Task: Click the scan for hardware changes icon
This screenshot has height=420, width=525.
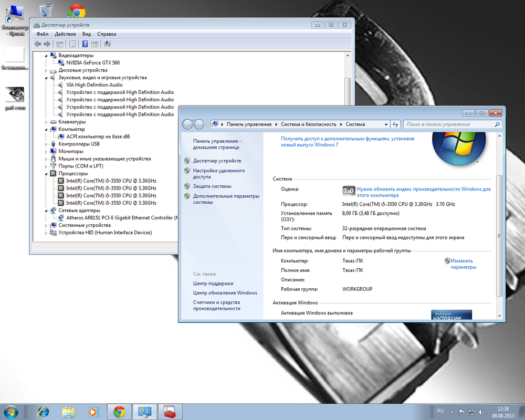Action: pos(108,44)
